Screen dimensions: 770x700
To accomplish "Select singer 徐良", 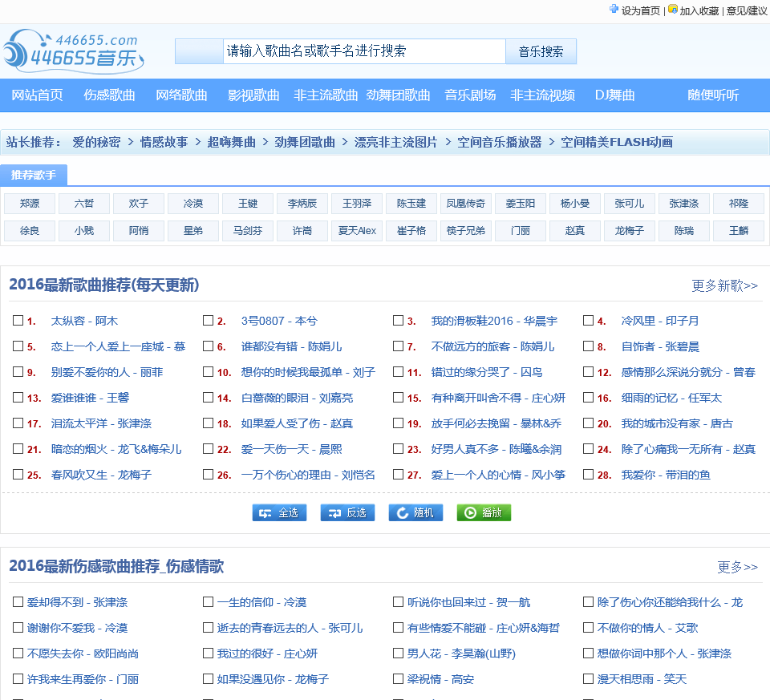I will point(30,231).
